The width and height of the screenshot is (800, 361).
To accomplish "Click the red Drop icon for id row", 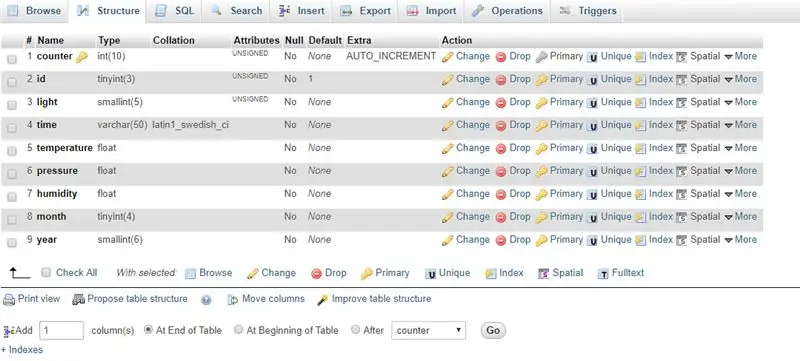I will point(501,80).
